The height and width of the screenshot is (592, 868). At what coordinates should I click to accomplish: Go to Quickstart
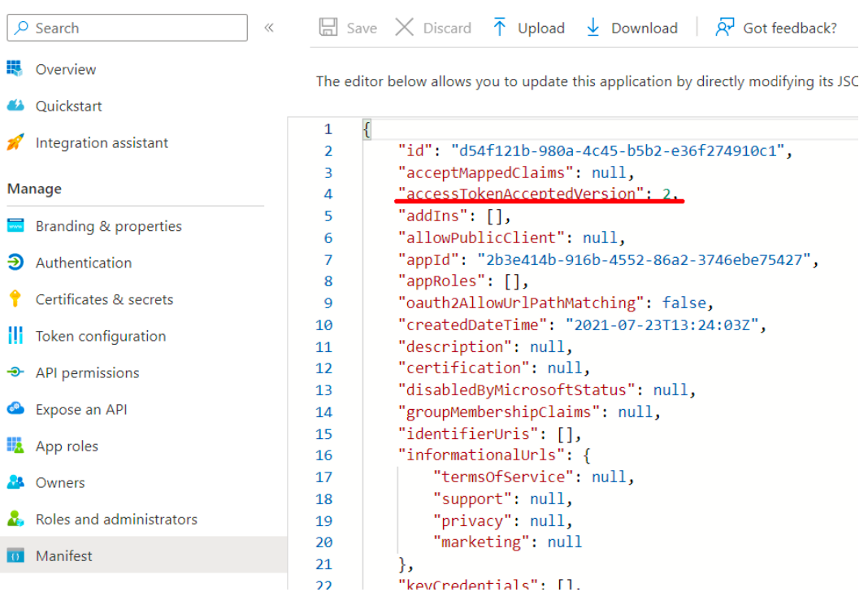pos(68,106)
